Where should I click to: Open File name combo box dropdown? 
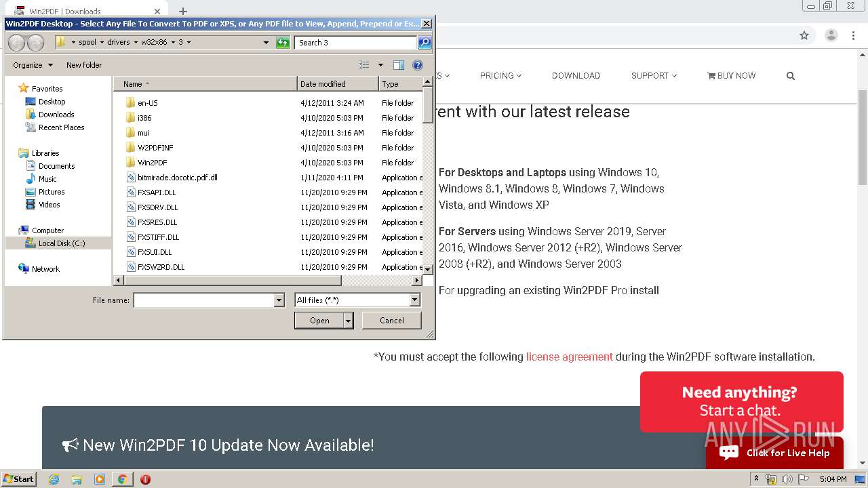click(279, 300)
